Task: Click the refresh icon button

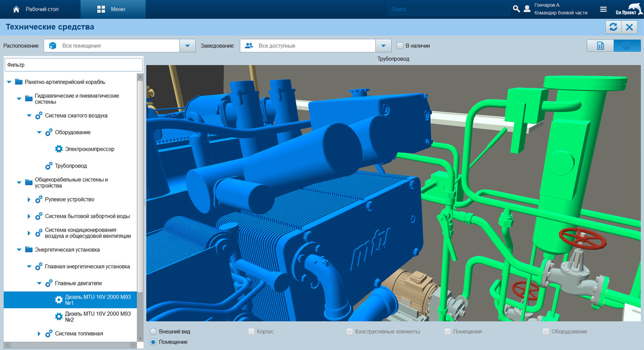Action: [x=613, y=27]
